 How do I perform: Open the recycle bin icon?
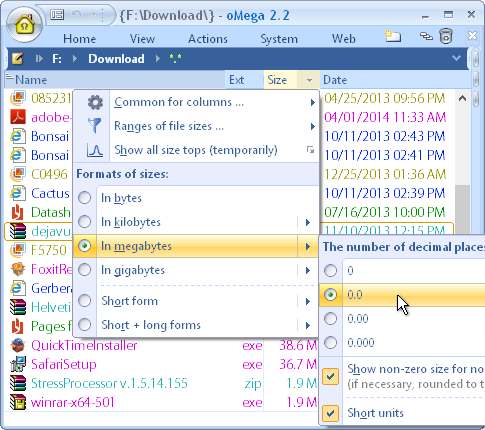(446, 36)
